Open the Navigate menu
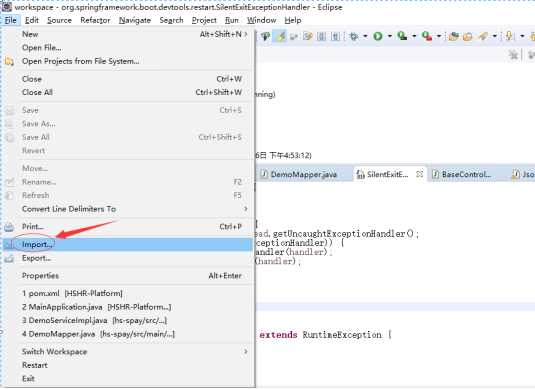535x389 pixels. [135, 20]
